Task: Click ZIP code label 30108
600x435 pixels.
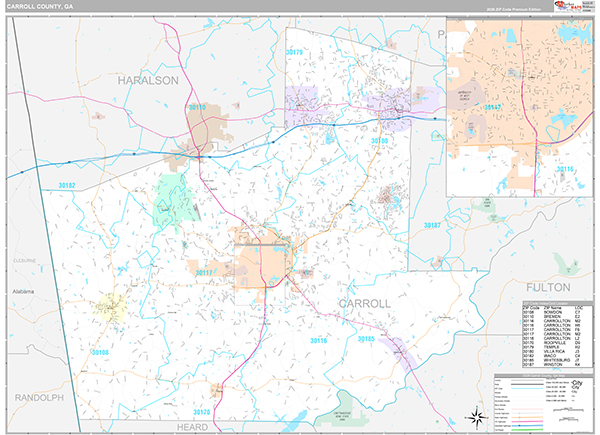Action: click(100, 352)
